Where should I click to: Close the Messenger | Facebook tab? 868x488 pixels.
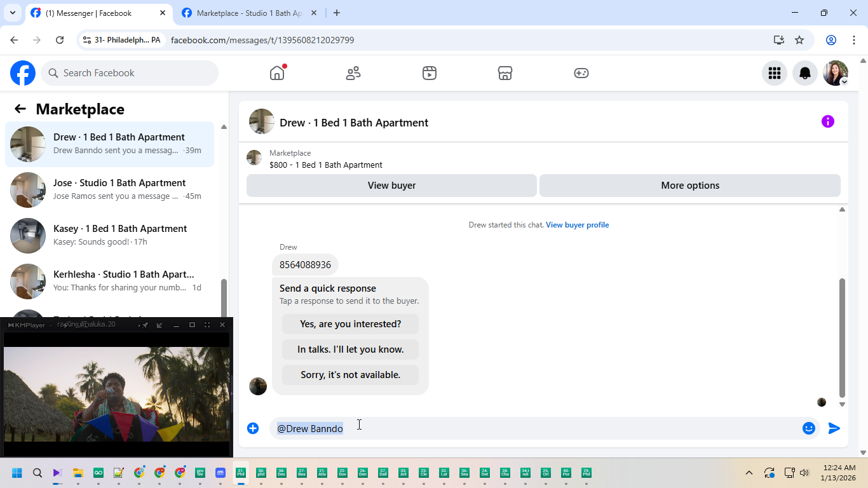[x=163, y=13]
